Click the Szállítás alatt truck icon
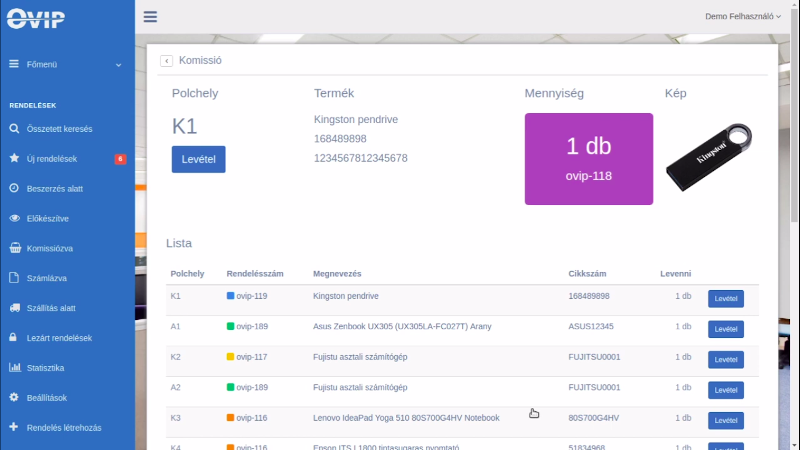The height and width of the screenshot is (450, 800). 15,308
